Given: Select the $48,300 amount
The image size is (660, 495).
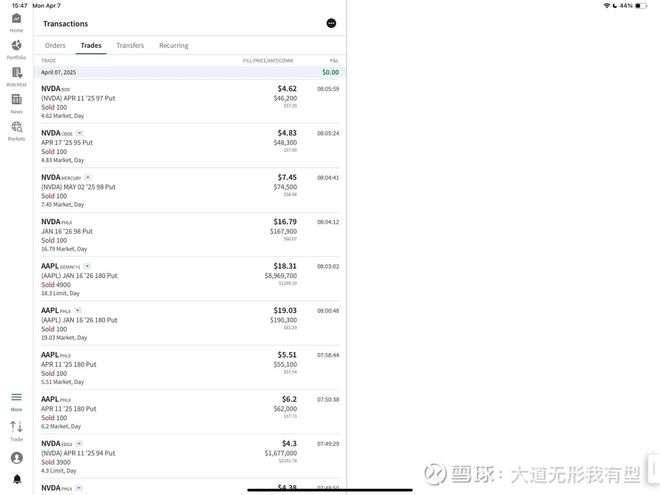Looking at the screenshot, I should (x=285, y=143).
